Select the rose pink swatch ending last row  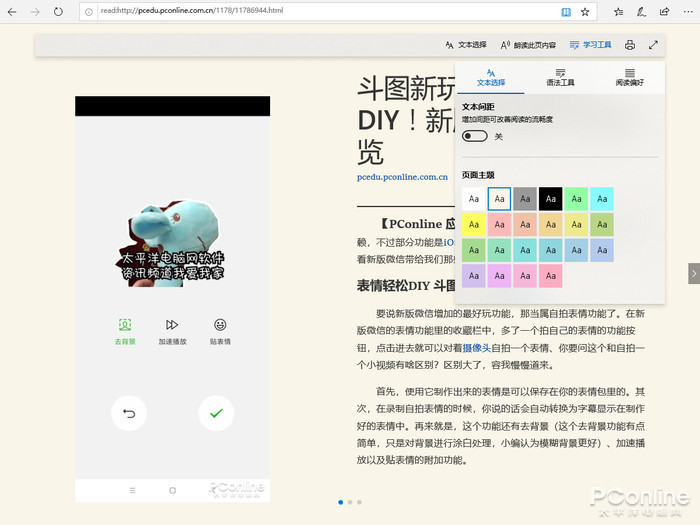coord(550,276)
